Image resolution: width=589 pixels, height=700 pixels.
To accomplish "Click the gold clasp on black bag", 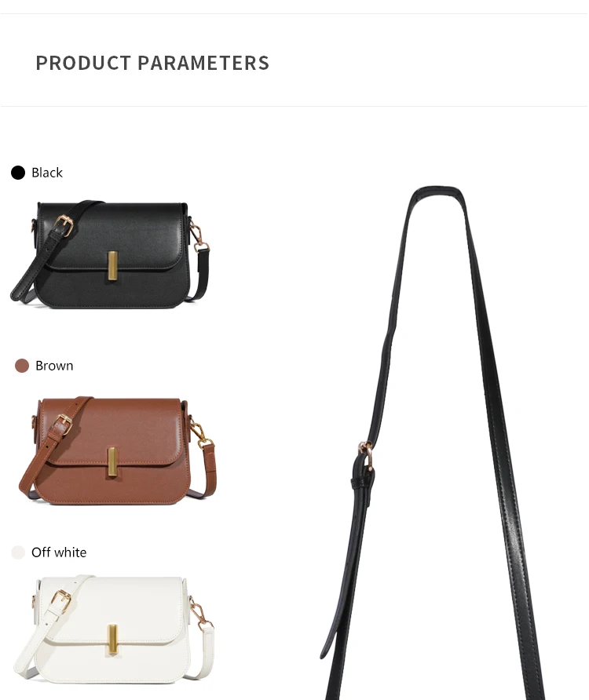I will tap(113, 265).
